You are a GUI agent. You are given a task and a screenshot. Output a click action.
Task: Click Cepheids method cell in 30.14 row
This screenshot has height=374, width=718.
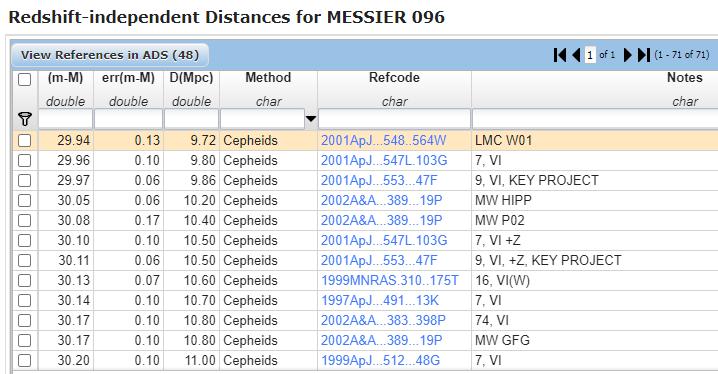(x=268, y=300)
